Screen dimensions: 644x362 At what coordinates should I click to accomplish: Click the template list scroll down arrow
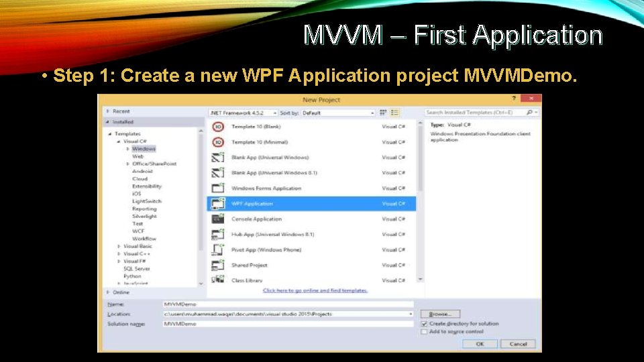[x=420, y=279]
